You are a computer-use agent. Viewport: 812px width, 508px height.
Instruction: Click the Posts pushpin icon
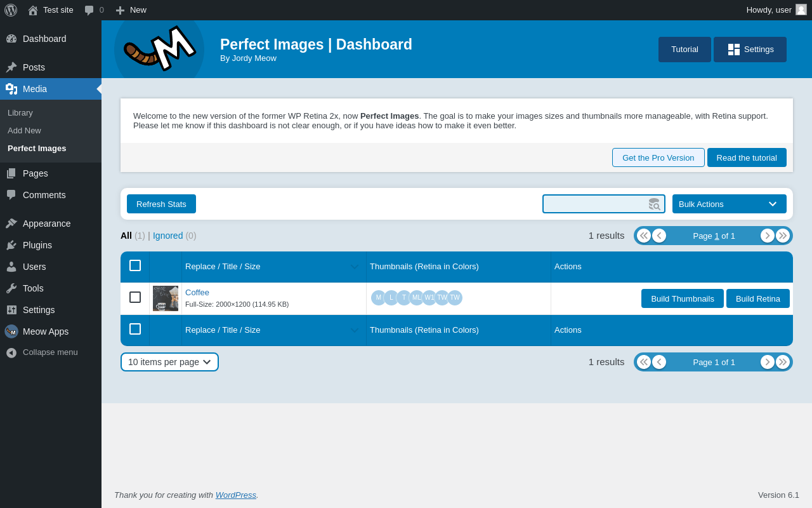(11, 67)
